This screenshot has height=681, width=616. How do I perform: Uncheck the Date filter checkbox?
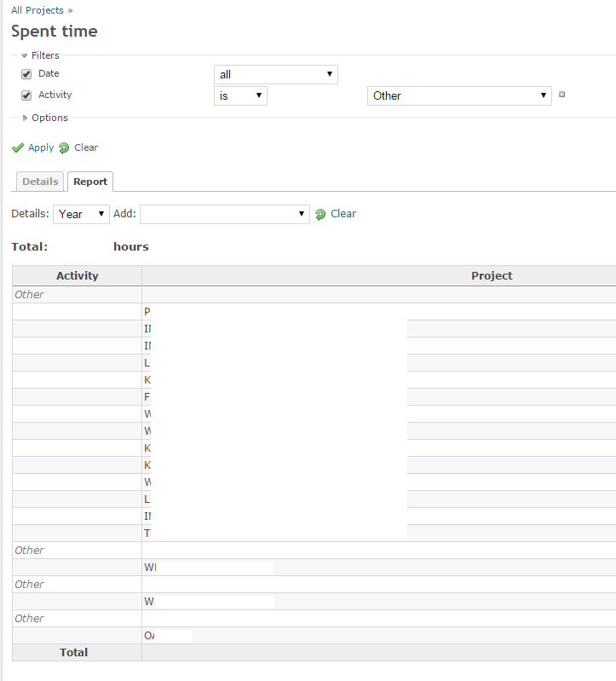(26, 74)
